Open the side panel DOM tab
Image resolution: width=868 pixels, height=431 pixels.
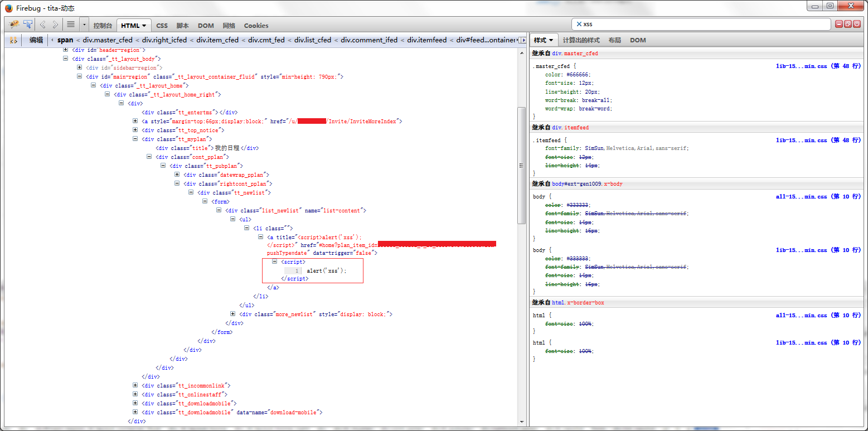638,40
